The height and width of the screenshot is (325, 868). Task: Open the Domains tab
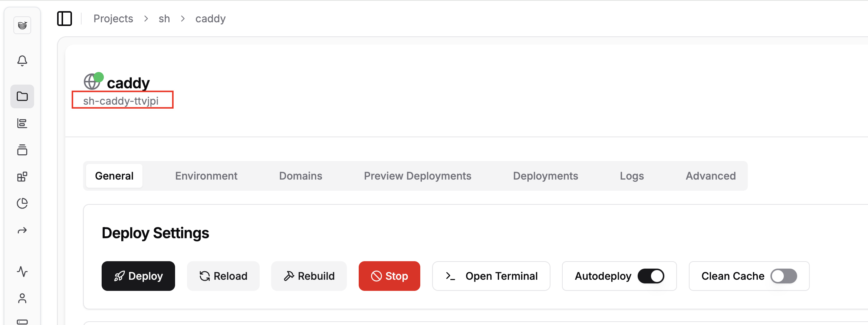[301, 176]
